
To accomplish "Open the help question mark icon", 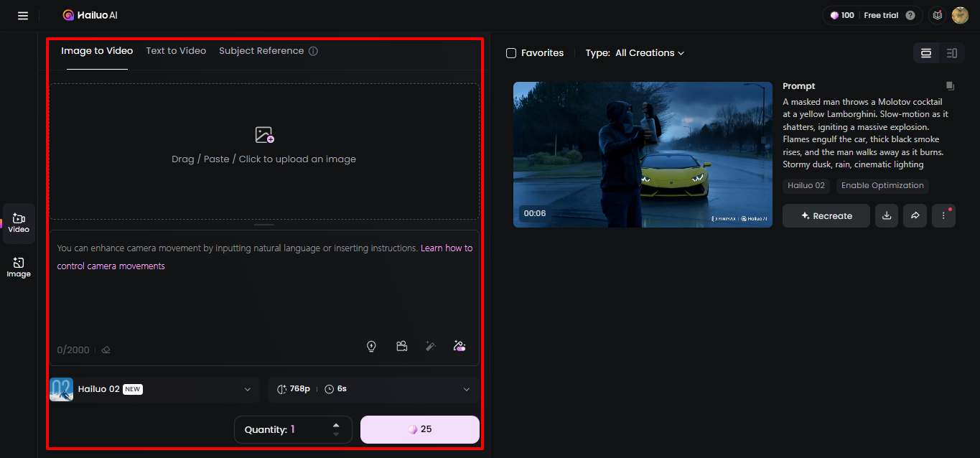I will (910, 15).
